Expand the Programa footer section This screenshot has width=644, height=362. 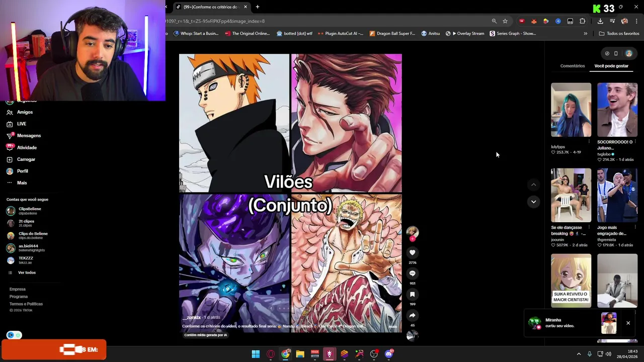click(19, 297)
